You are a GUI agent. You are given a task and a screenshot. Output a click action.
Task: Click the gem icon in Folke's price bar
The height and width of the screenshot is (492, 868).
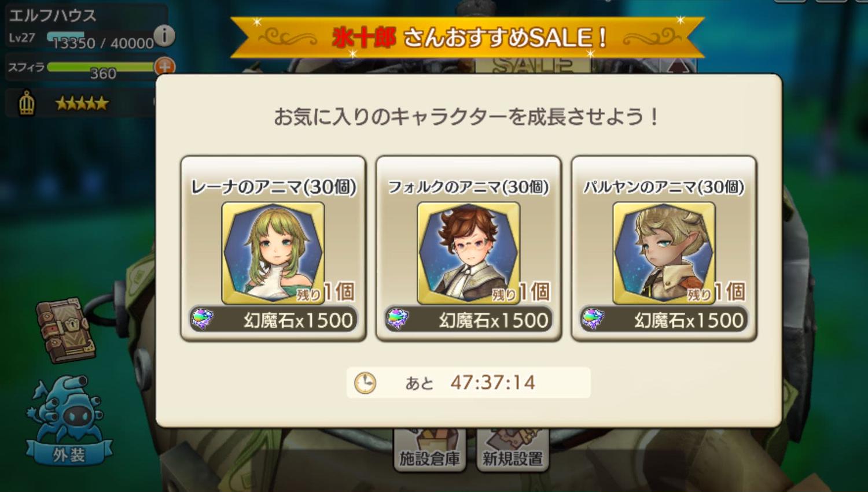click(x=398, y=319)
